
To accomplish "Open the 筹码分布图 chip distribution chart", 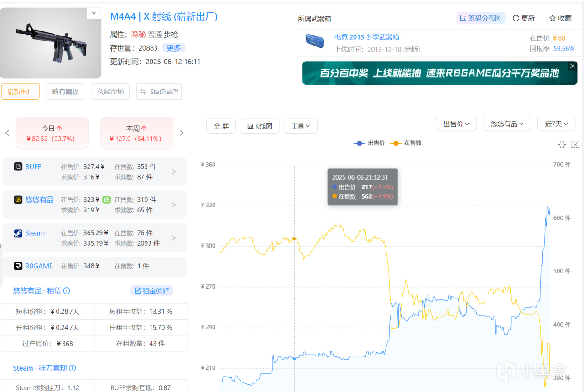I will point(481,18).
